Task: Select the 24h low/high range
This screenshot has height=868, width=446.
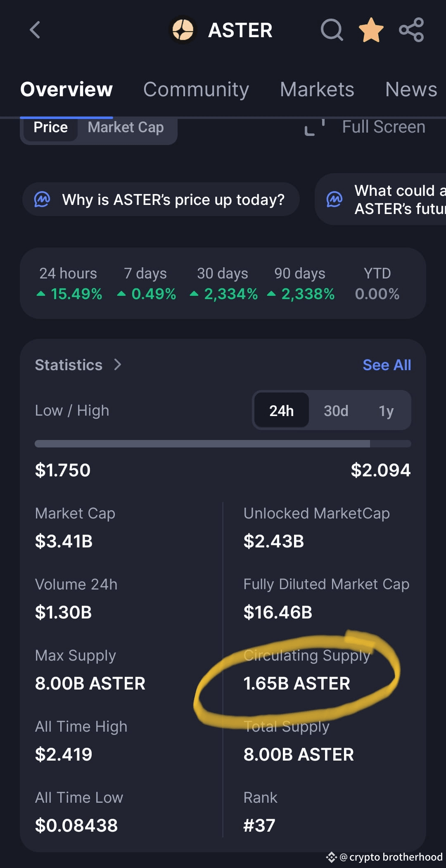Action: click(281, 411)
